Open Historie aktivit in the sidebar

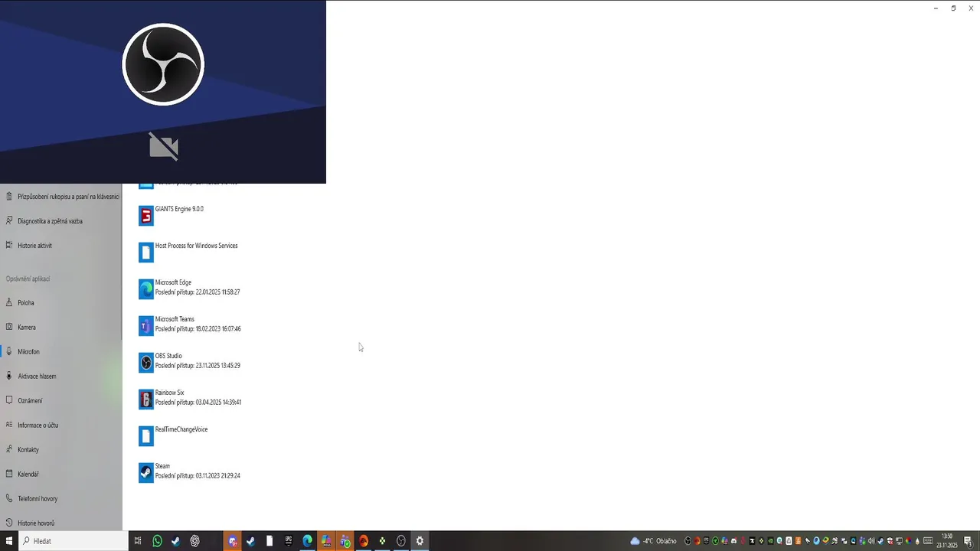coord(61,245)
